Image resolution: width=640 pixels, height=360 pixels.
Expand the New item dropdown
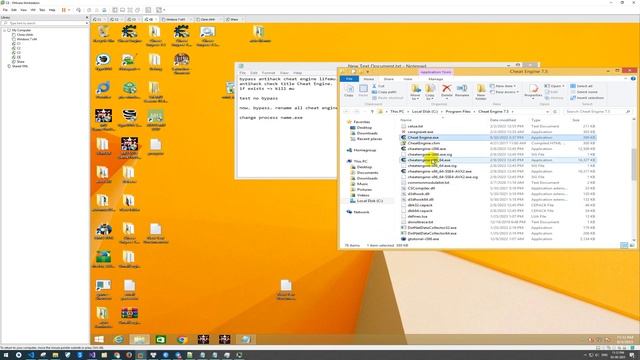503,86
